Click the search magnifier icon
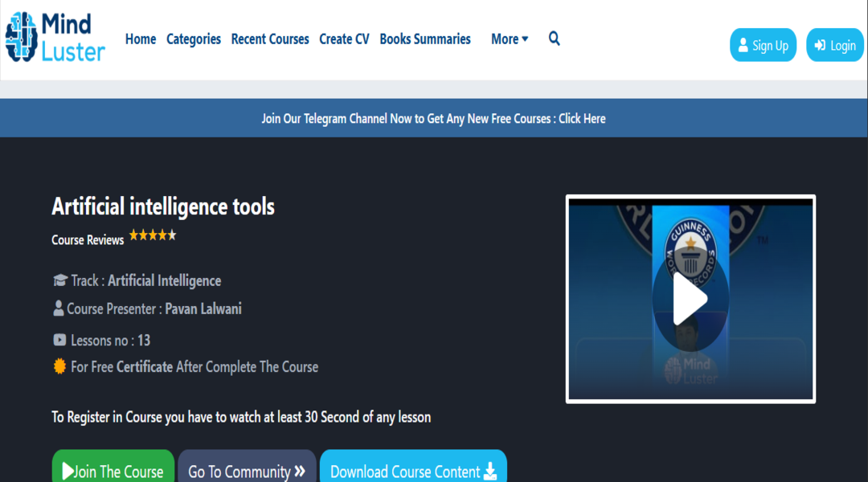The height and width of the screenshot is (482, 868). tap(554, 39)
